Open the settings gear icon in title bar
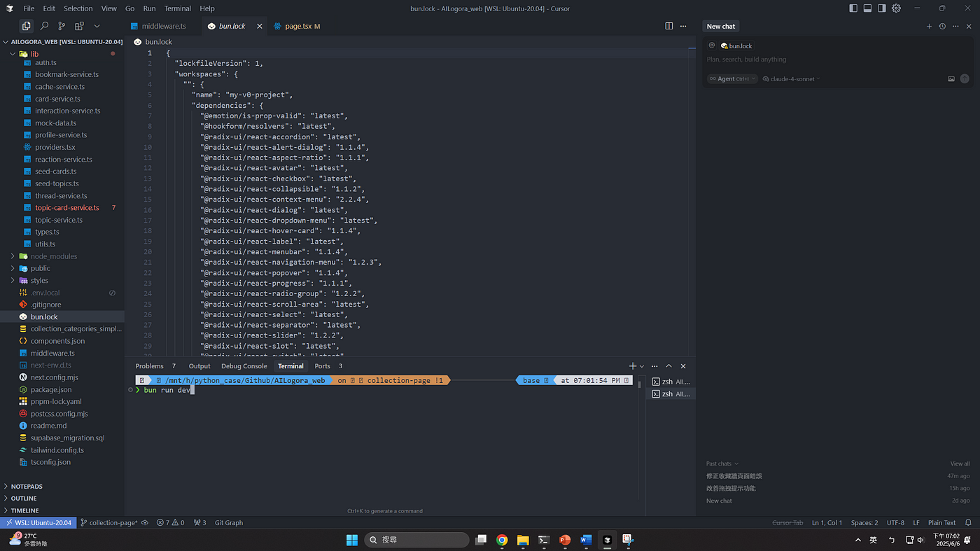The image size is (980, 551). (x=896, y=8)
